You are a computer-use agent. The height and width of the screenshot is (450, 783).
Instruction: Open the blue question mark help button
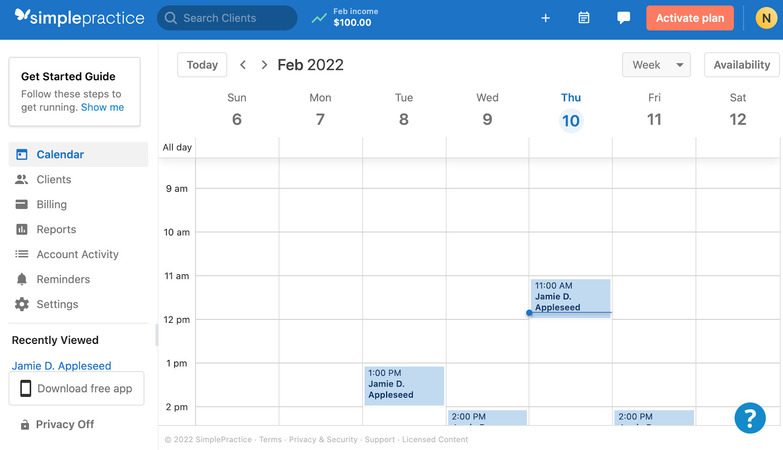750,418
